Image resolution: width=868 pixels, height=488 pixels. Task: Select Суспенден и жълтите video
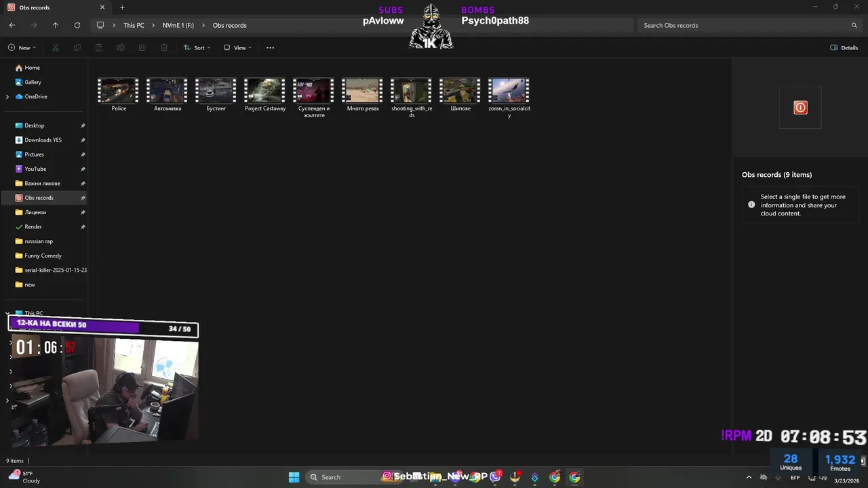314,98
